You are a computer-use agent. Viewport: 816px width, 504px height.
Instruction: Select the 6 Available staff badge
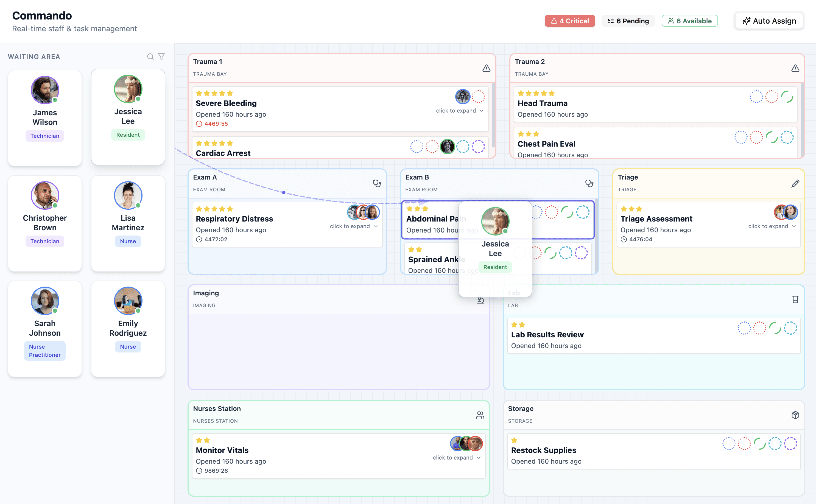click(x=689, y=21)
